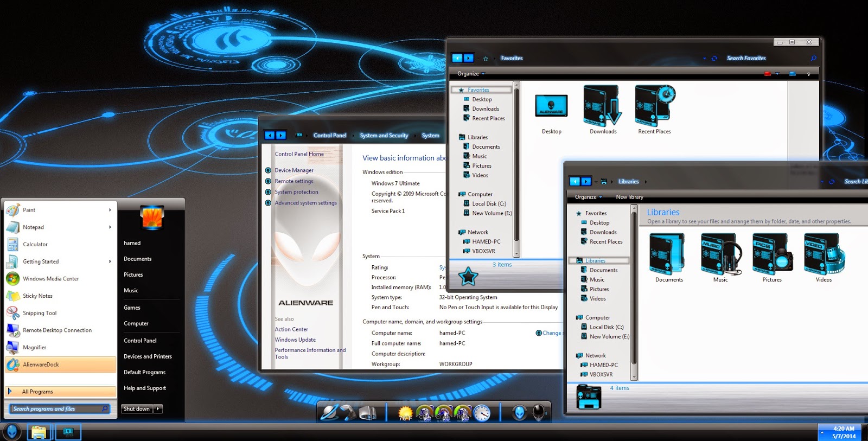Expand the Notepad jump list arrow

[x=110, y=227]
